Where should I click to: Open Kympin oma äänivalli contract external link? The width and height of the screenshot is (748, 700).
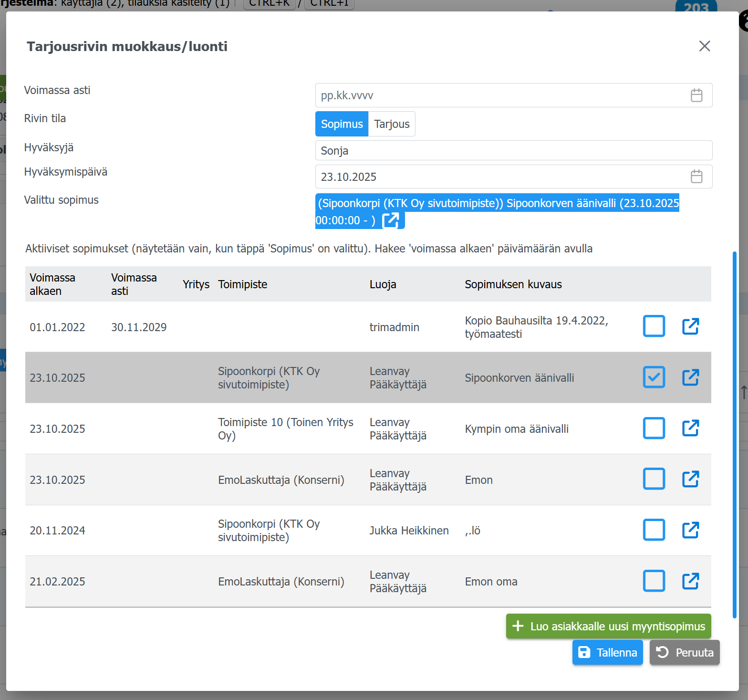click(690, 428)
